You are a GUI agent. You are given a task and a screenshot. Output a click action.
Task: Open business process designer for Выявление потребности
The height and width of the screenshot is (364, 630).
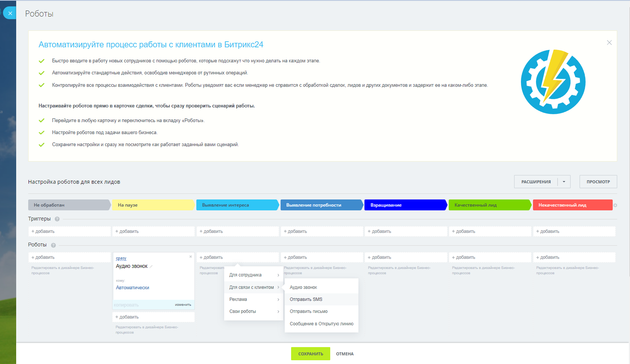click(315, 270)
